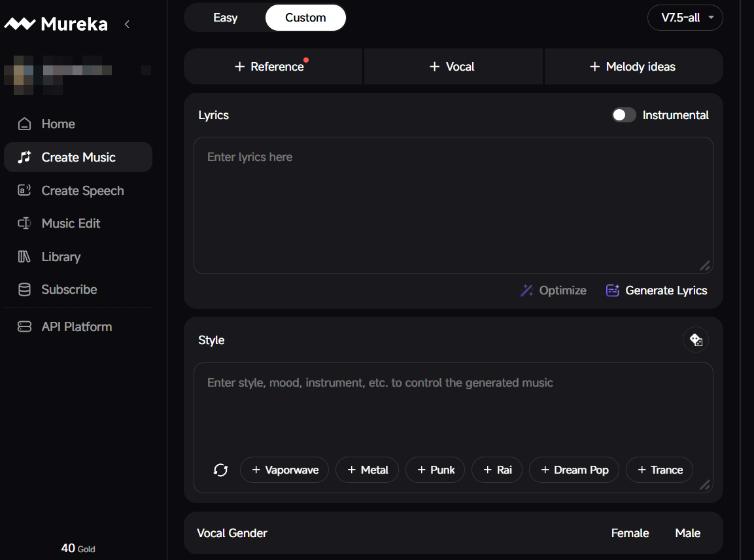This screenshot has width=754, height=560.
Task: Switch to the Easy mode tab
Action: coord(225,18)
